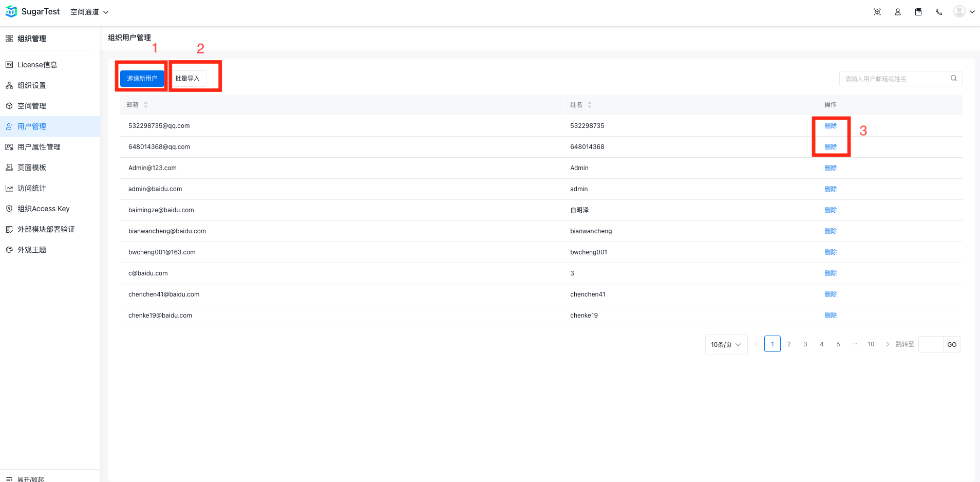Open the avatar account menu

point(964,11)
